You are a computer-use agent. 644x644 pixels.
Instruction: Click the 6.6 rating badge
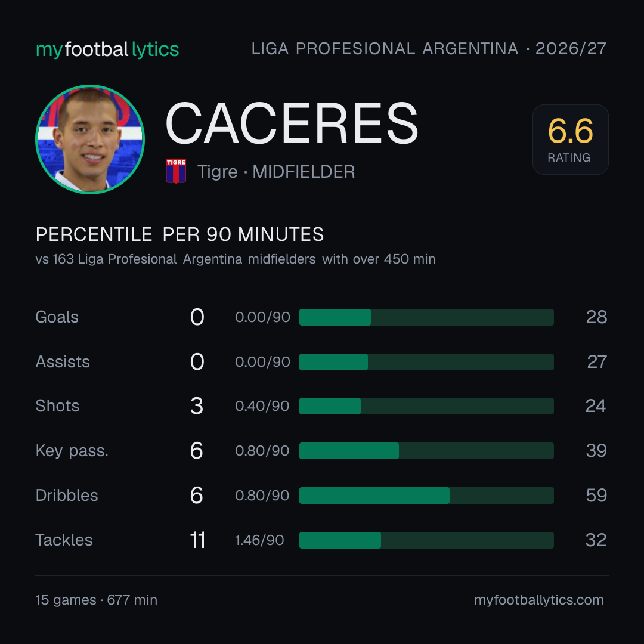tap(571, 139)
